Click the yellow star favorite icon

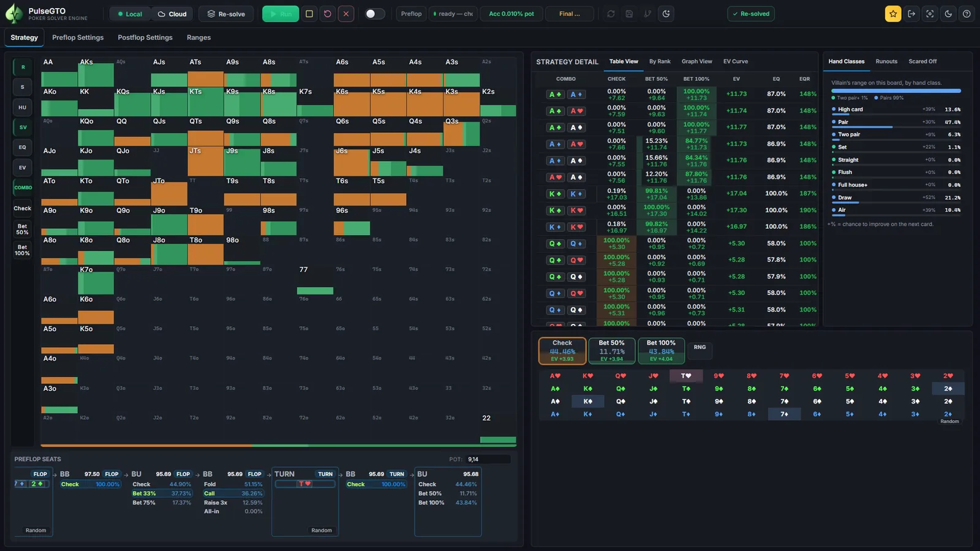[x=893, y=13]
